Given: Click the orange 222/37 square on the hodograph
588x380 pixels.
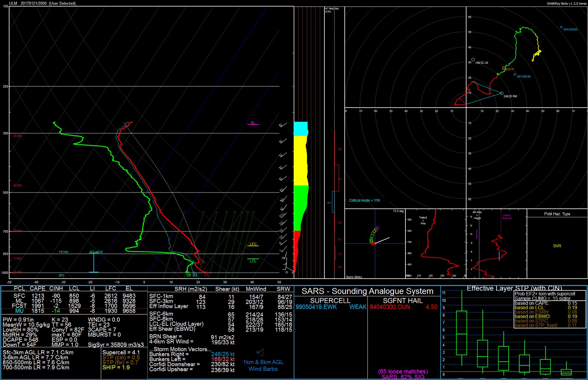Looking at the screenshot, I should [x=504, y=68].
